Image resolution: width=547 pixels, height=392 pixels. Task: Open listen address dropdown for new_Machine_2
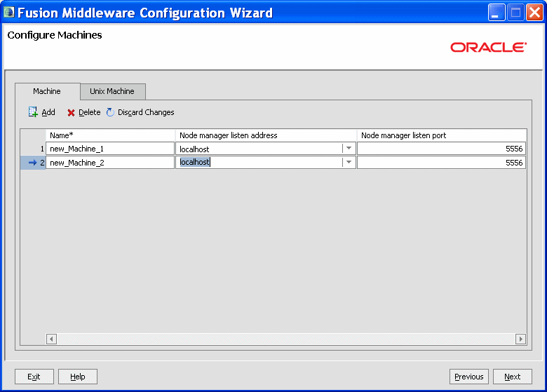[x=349, y=162]
